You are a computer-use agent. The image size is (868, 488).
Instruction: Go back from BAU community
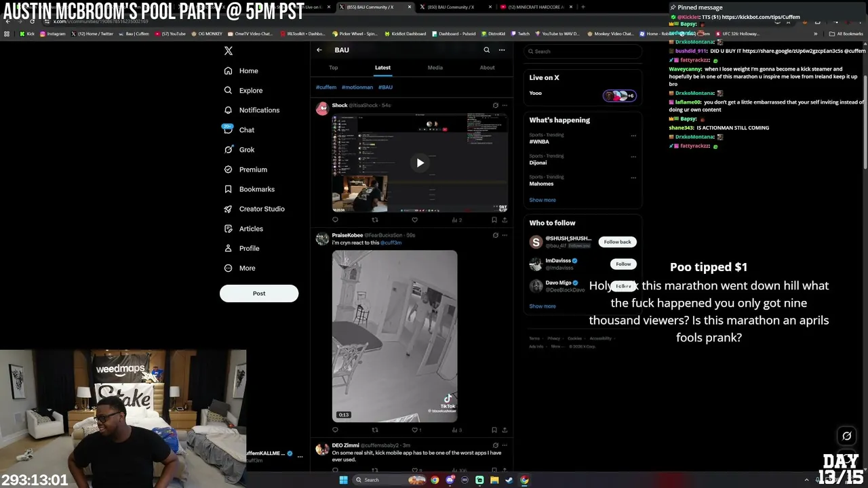319,49
